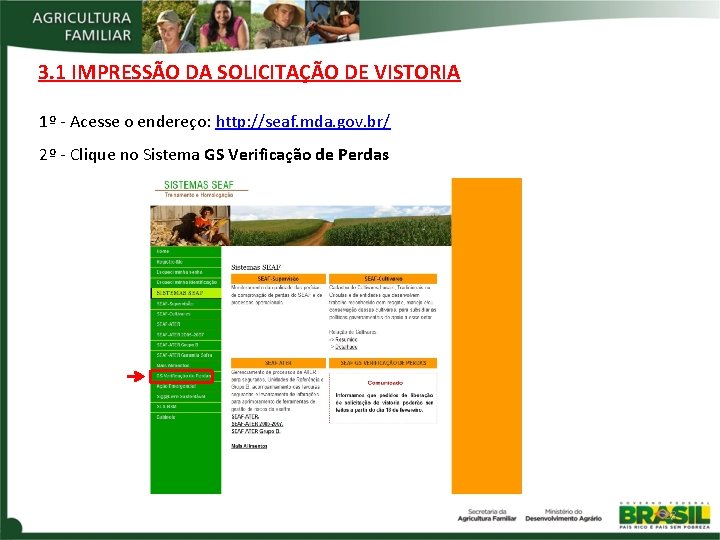
Task: Click the SEAF-Cultivares orange header
Action: (383, 279)
